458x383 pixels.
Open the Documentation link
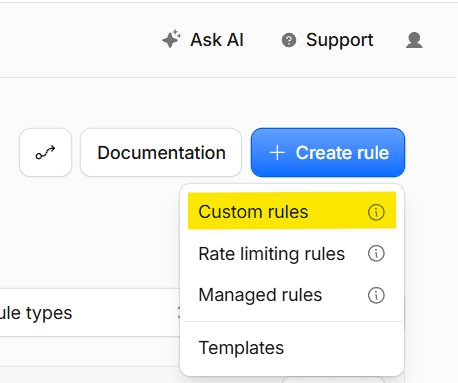tap(161, 153)
